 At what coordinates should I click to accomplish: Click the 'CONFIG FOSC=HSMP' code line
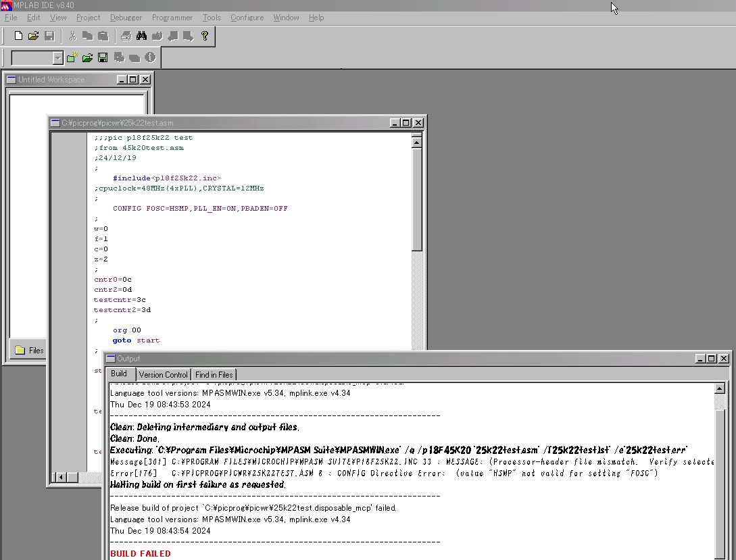[x=200, y=209]
